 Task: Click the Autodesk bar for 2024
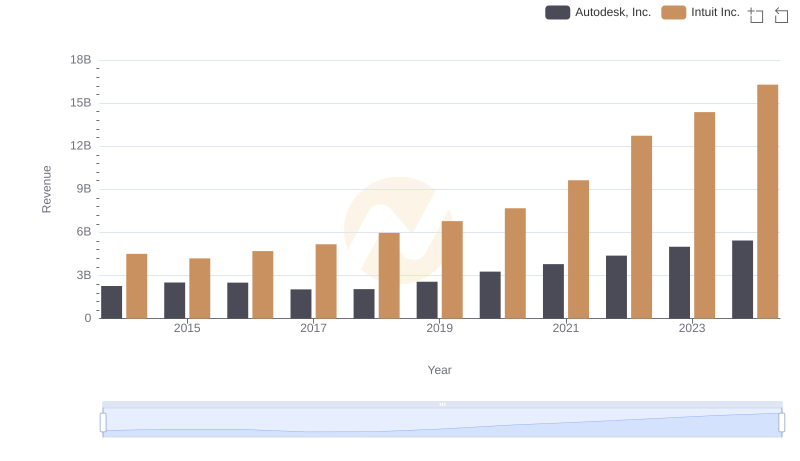coord(742,279)
